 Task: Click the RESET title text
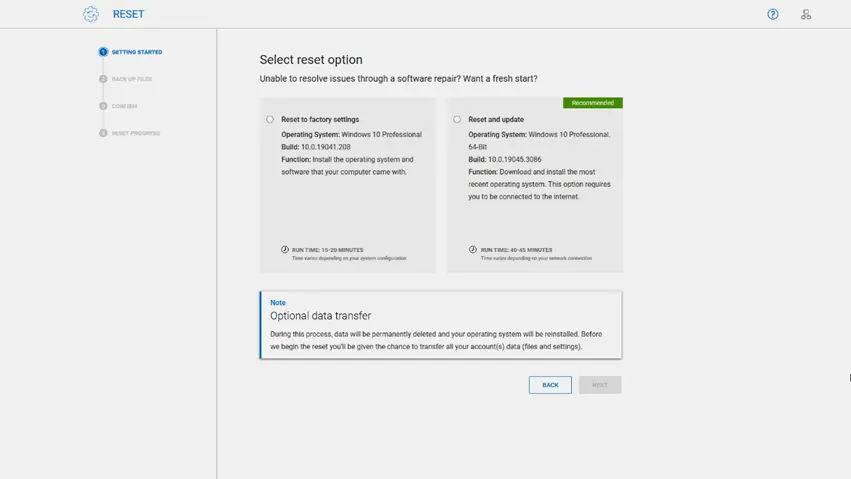click(129, 14)
